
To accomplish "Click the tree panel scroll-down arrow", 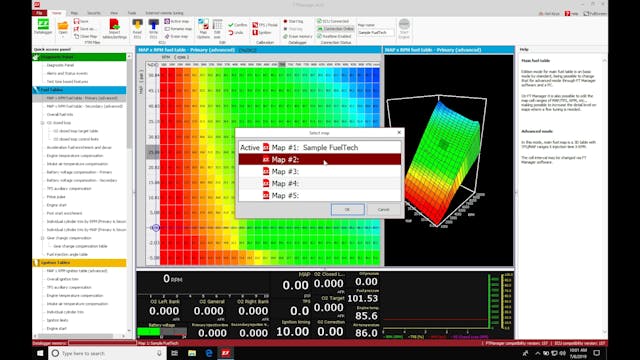I will (129, 330).
